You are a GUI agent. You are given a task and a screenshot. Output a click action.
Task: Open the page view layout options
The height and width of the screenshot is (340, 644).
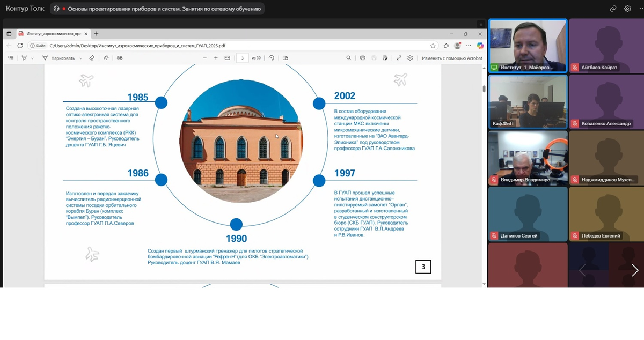click(x=286, y=58)
